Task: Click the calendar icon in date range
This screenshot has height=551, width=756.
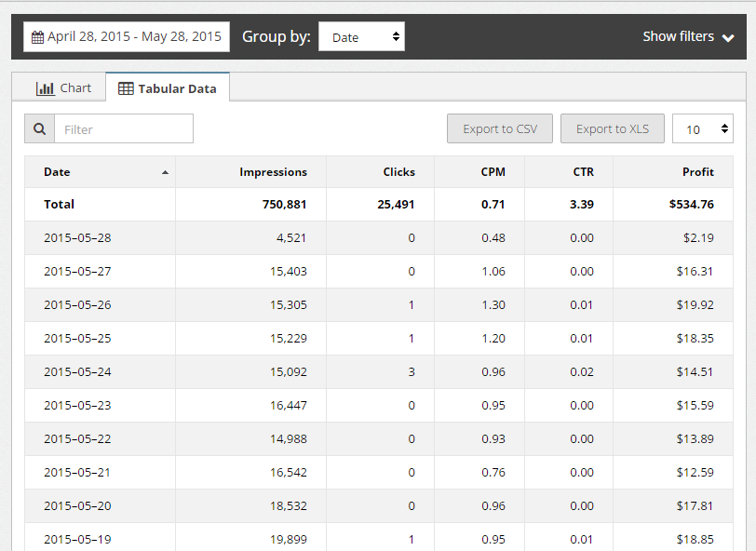Action: tap(37, 37)
